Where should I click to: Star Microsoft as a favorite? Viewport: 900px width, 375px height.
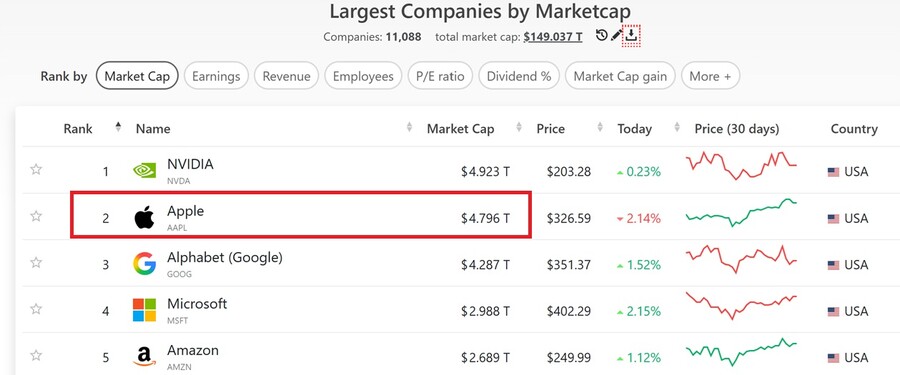click(36, 309)
